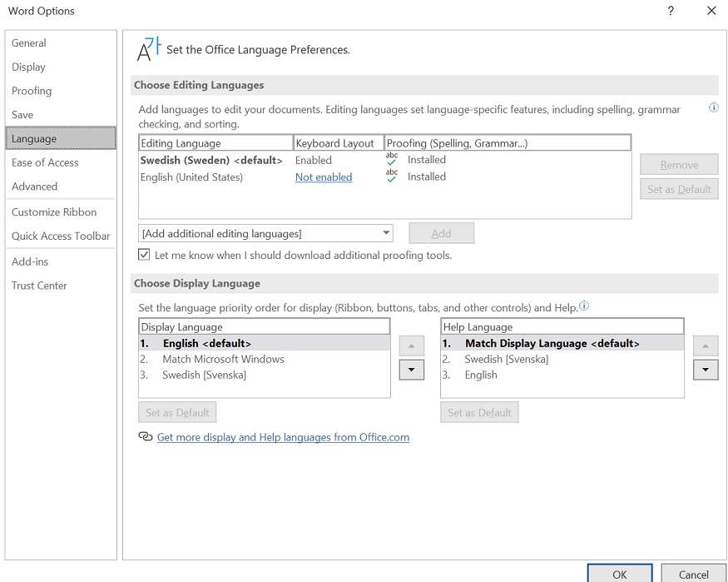Screen dimensions: 728x582
Task: Select Swedish [Svenska] in Display Language list
Action: tap(265, 375)
